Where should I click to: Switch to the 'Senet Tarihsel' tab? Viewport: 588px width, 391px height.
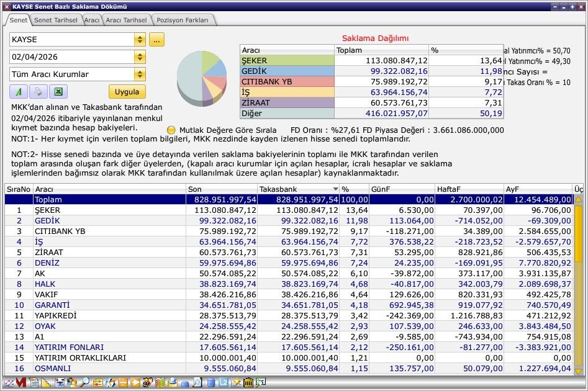(x=55, y=20)
